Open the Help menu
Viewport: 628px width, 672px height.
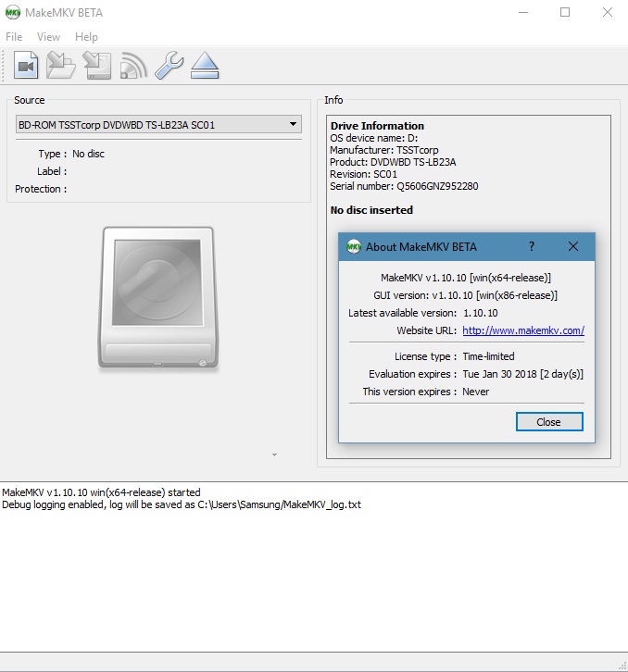pyautogui.click(x=86, y=37)
